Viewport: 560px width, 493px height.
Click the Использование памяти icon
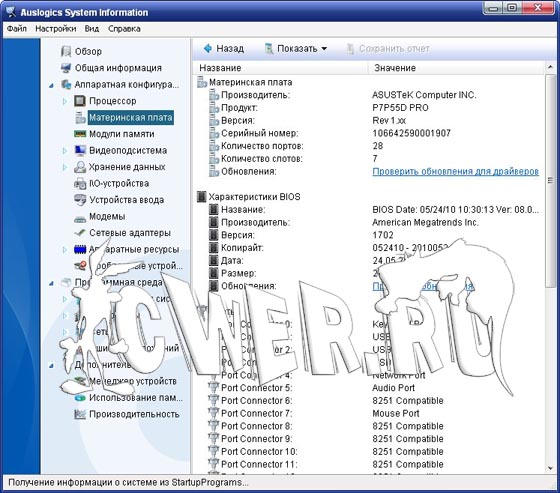coord(80,398)
